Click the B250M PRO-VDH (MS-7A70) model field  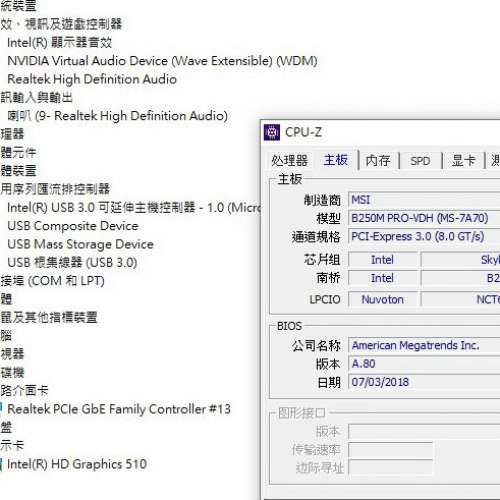[x=424, y=218]
